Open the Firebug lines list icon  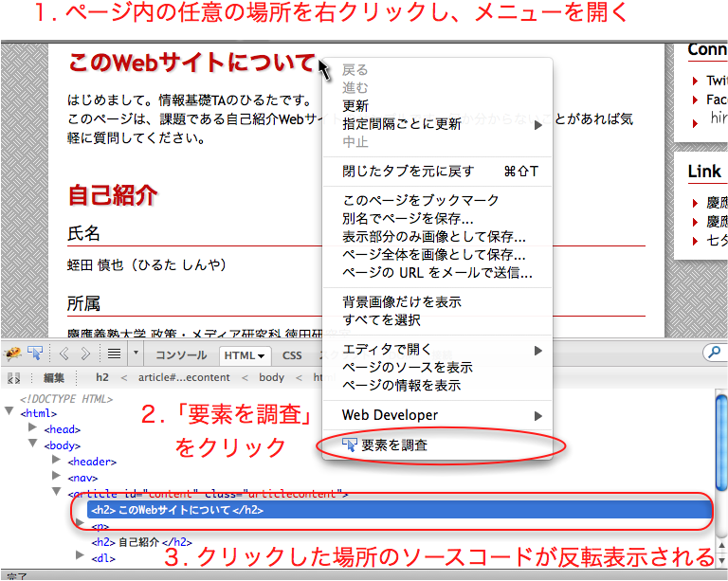point(113,354)
